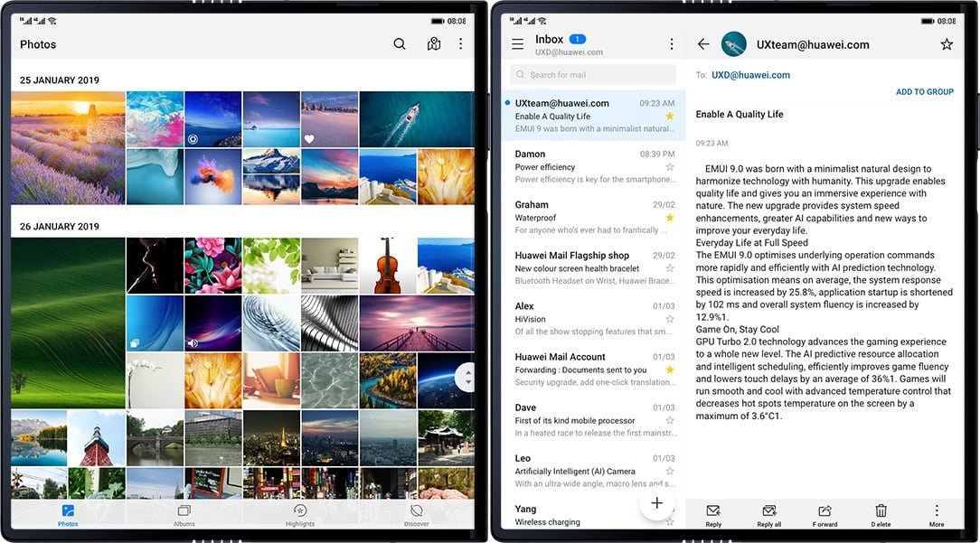Image resolution: width=980 pixels, height=543 pixels.
Task: Open the More overflow menu in Photos
Action: [x=461, y=43]
